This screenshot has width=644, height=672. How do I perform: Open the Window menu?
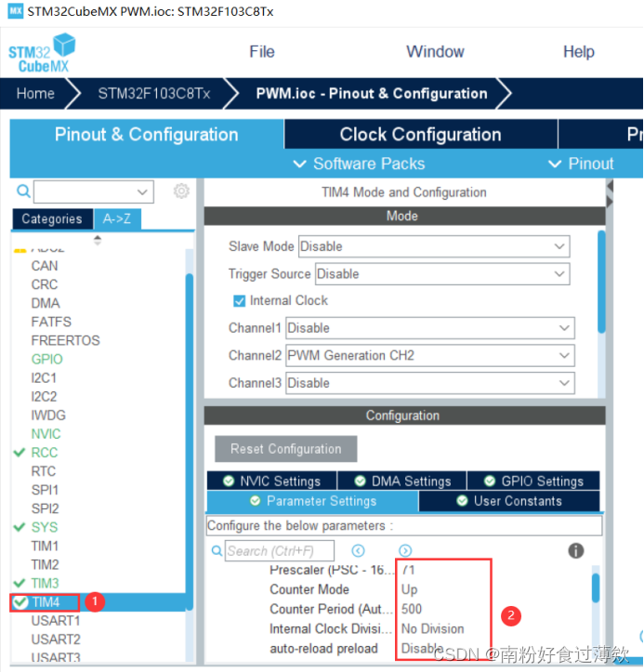point(435,52)
